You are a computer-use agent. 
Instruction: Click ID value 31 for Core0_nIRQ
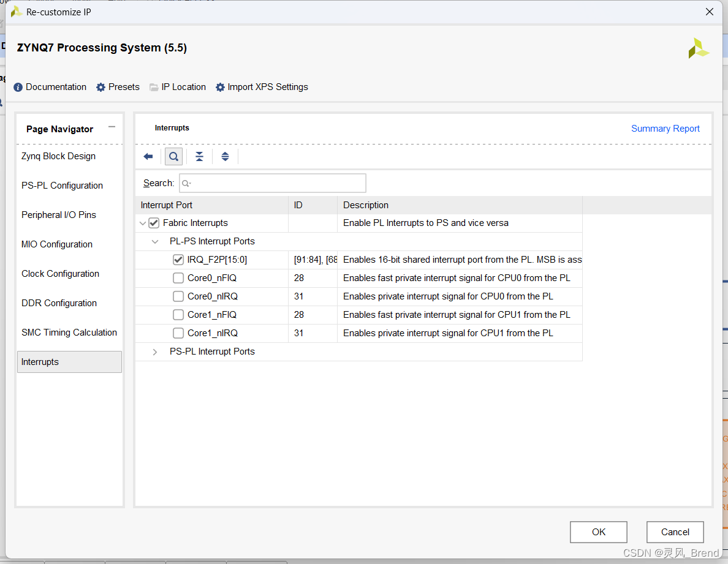click(298, 296)
